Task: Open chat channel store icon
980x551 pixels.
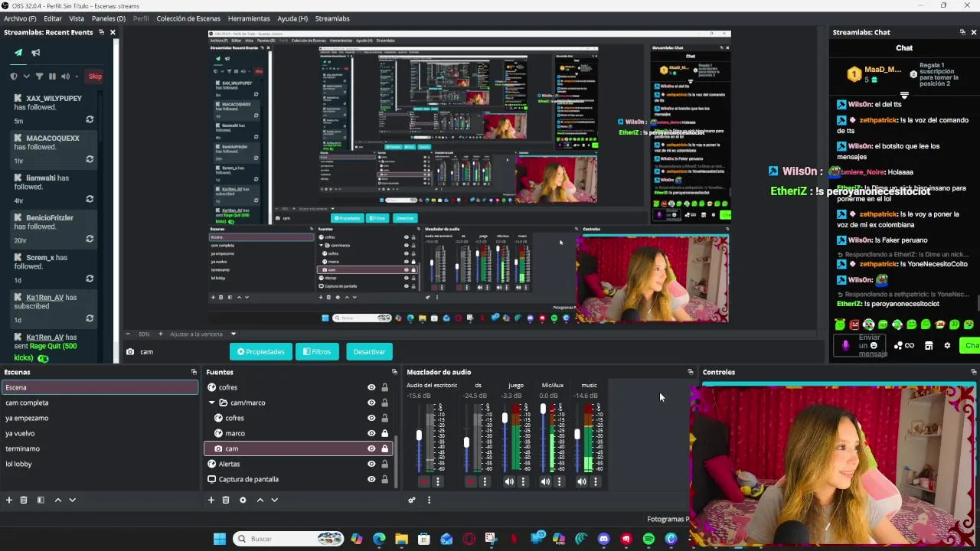Action: click(x=929, y=346)
